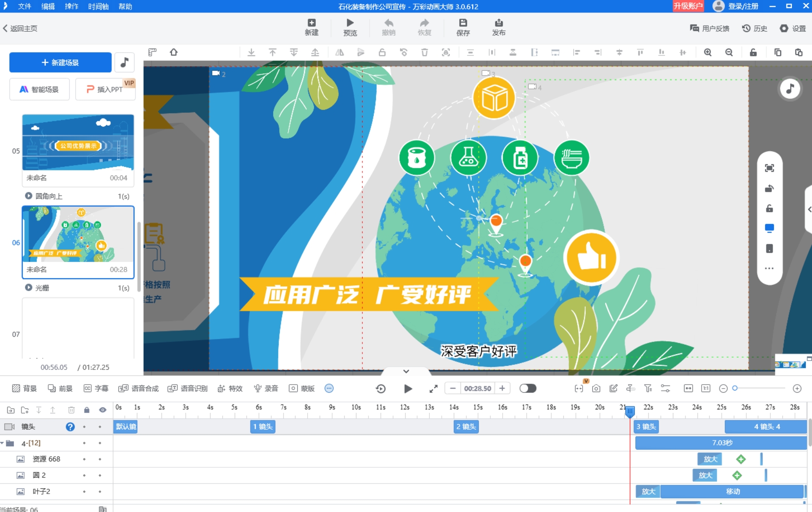
Task: Open the 语音合成 speech synthesis tool
Action: coord(139,388)
